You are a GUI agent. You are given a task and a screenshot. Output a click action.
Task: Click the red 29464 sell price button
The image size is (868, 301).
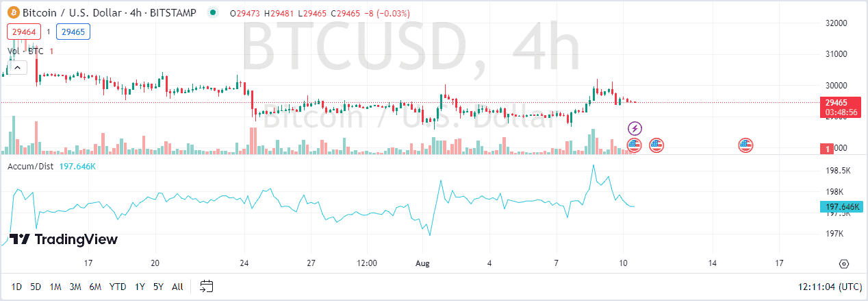pyautogui.click(x=24, y=32)
